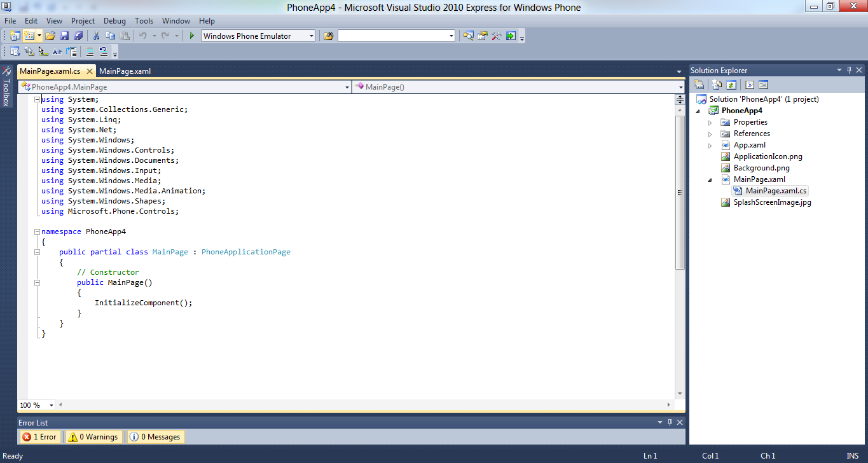Screen dimensions: 868x463
Task: Click the Refresh icon in Solution Explorer
Action: (731, 85)
